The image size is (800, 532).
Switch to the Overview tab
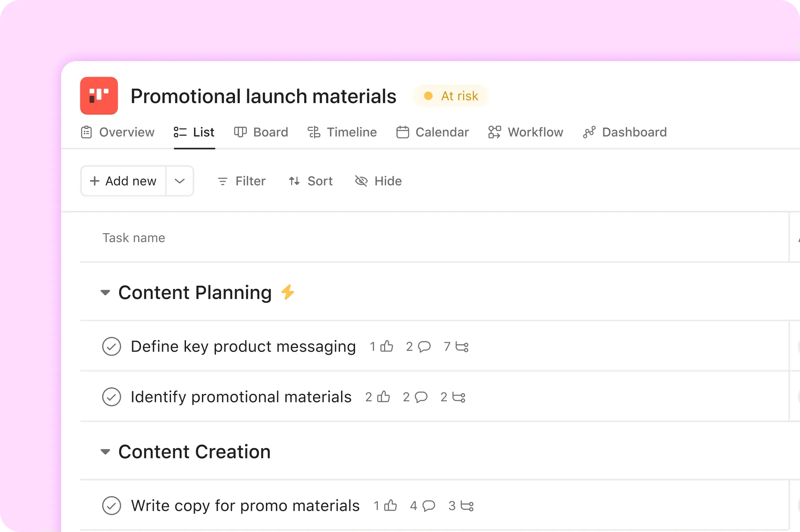pyautogui.click(x=118, y=132)
